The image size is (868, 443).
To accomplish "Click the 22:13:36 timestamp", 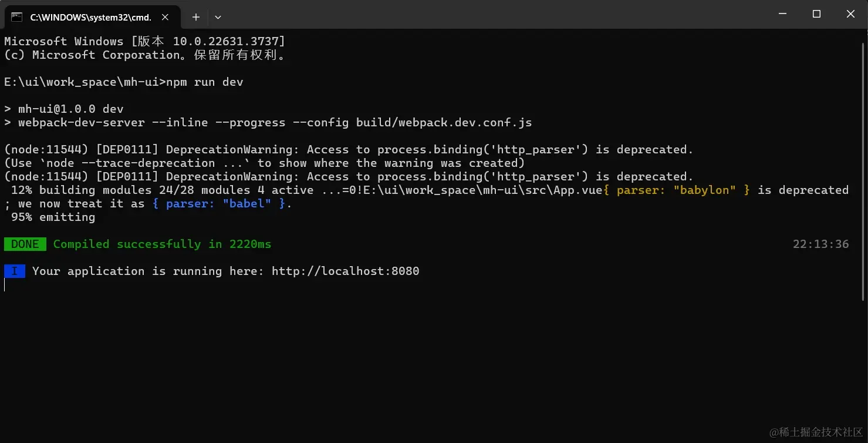I will point(820,244).
